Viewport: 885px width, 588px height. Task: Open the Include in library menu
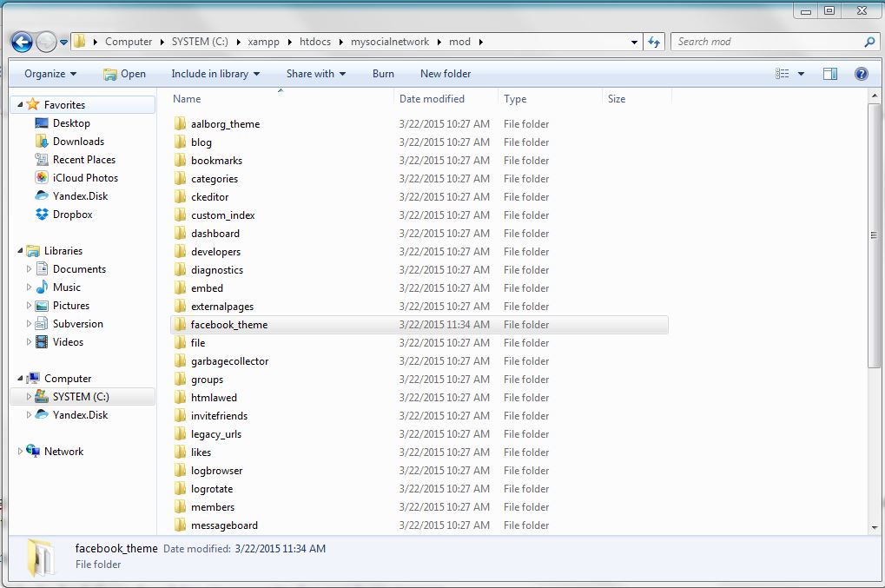pos(215,74)
